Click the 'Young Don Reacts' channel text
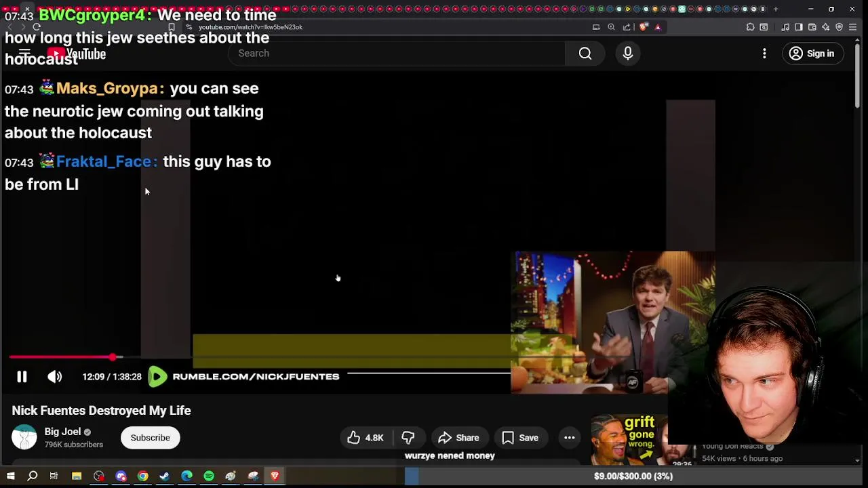The width and height of the screenshot is (868, 488). [732, 446]
